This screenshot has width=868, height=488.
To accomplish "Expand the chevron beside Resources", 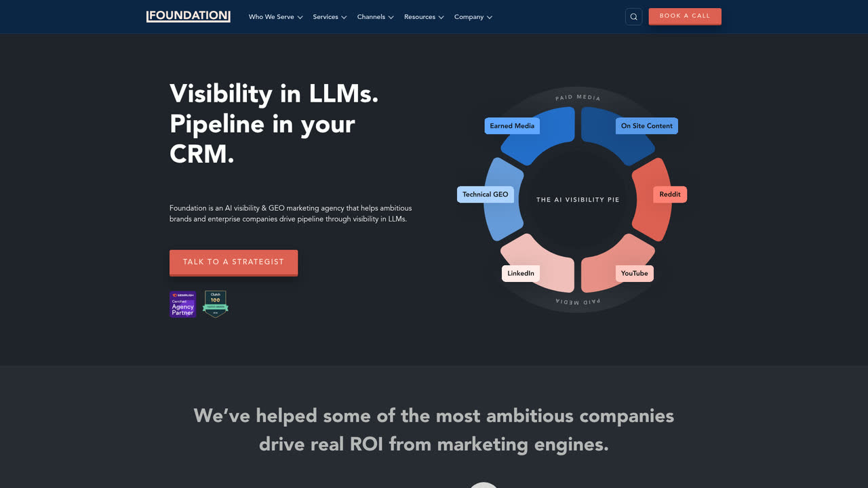I will (441, 18).
